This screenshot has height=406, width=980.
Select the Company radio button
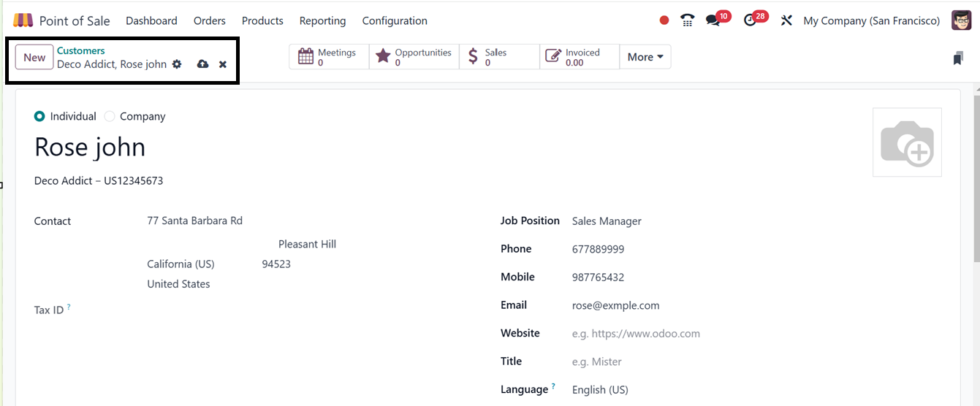[x=110, y=116]
